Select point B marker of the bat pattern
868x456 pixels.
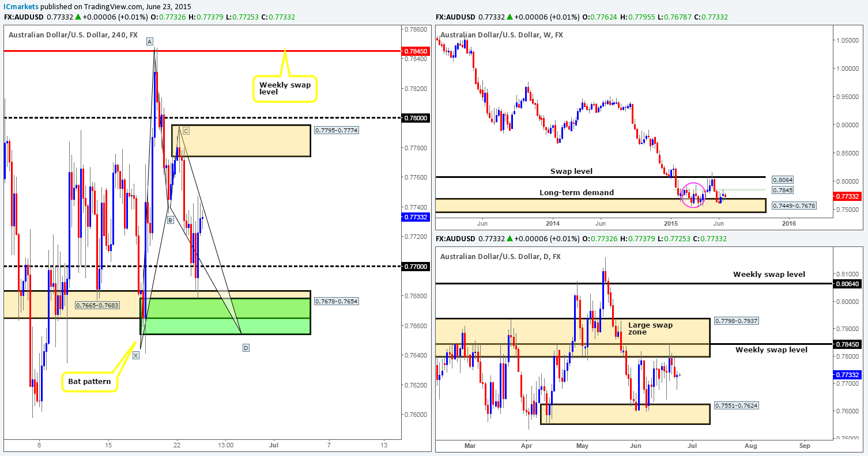tap(171, 220)
